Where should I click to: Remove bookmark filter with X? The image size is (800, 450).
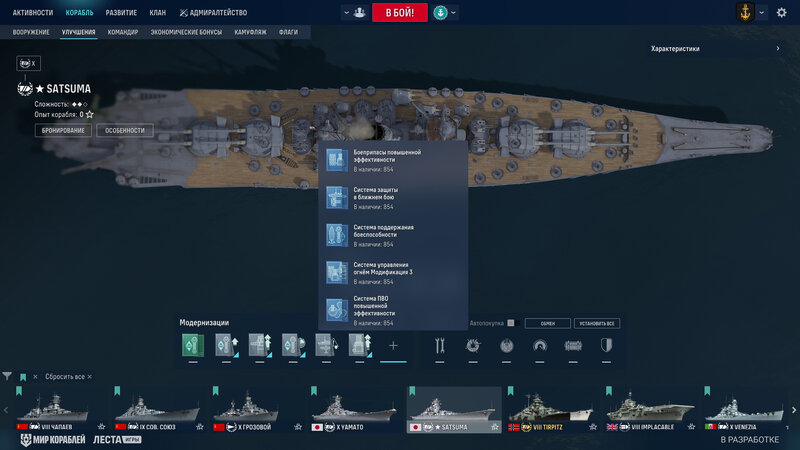(x=35, y=377)
